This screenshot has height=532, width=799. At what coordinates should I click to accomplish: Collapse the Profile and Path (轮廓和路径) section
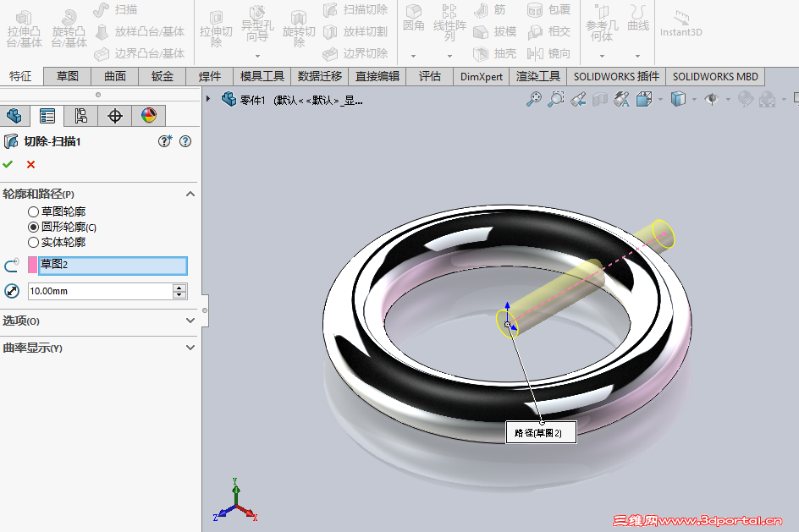click(190, 194)
